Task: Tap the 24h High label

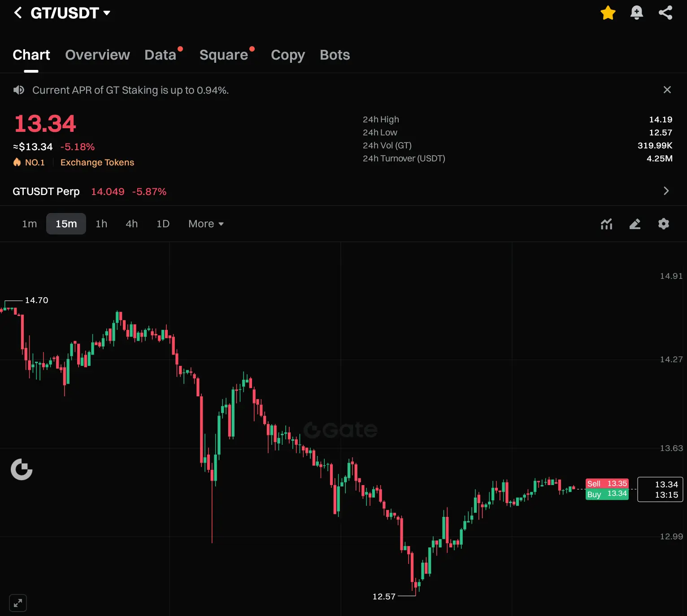Action: pos(381,119)
